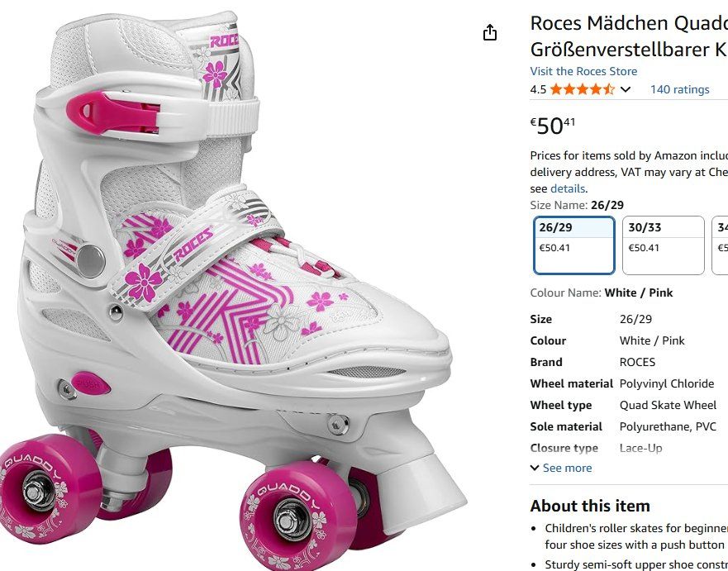Image resolution: width=728 pixels, height=571 pixels.
Task: Select the 26/29 size option
Action: pos(573,245)
